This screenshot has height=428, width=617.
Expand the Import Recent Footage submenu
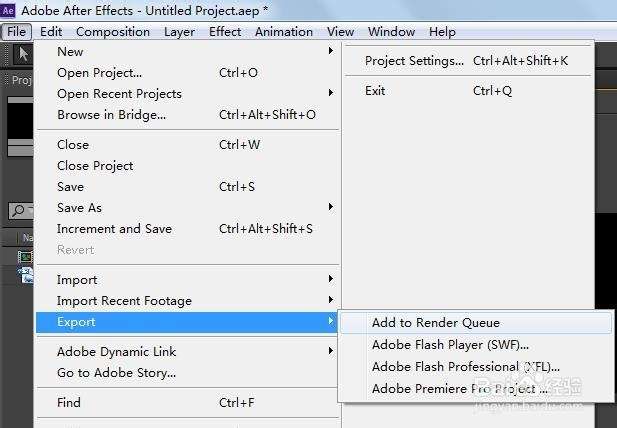[x=330, y=300]
